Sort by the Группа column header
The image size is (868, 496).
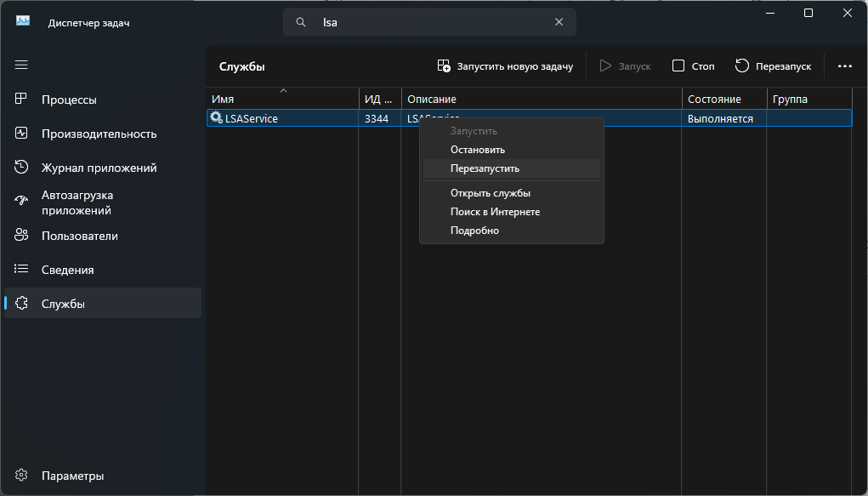pos(808,99)
